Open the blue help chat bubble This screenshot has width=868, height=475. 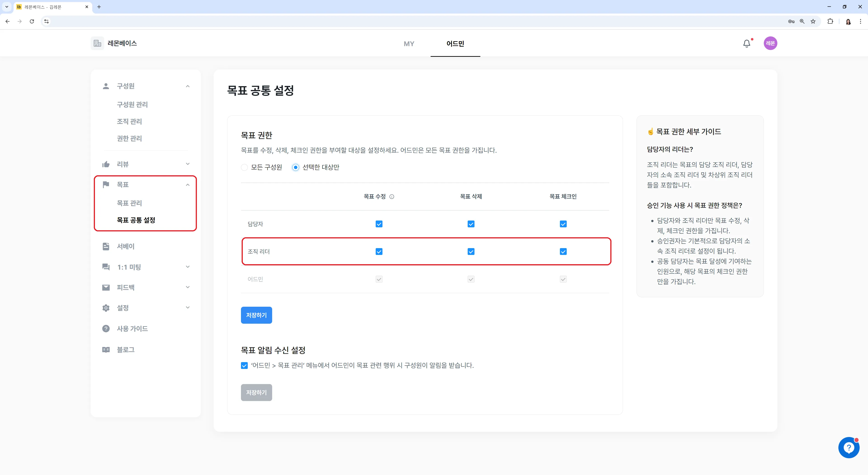click(x=849, y=448)
